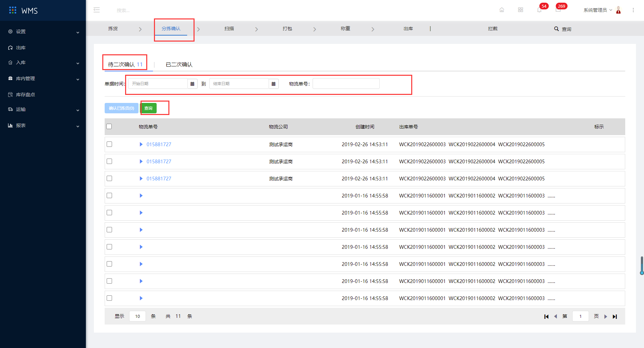The image size is (644, 348).
Task: Click the page number box showing 1
Action: 581,316
